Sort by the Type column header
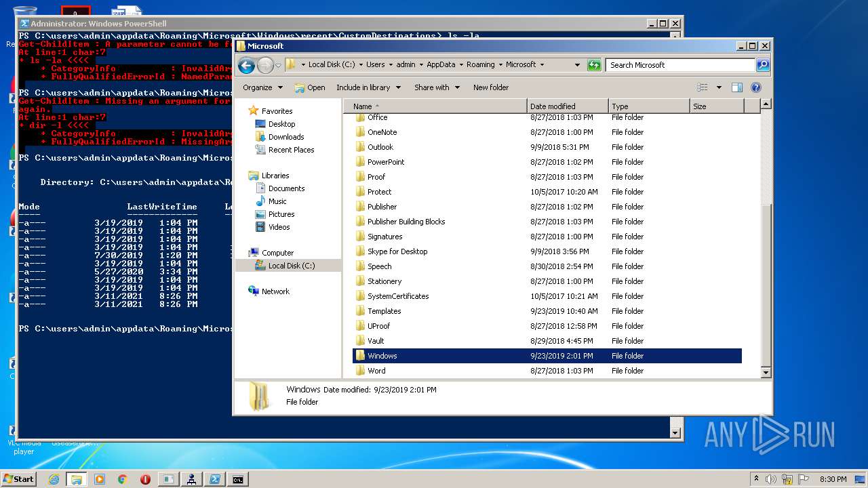Screen dimensions: 868x488 (x=649, y=106)
